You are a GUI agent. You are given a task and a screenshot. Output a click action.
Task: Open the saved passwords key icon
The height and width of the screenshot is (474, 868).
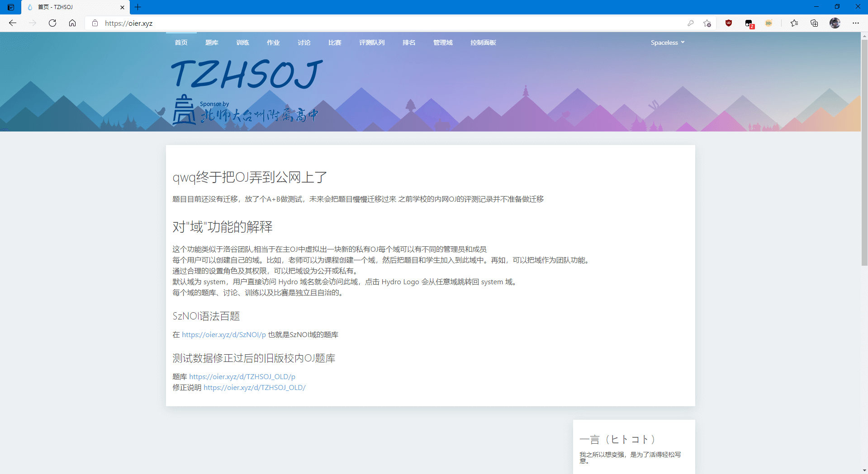690,23
